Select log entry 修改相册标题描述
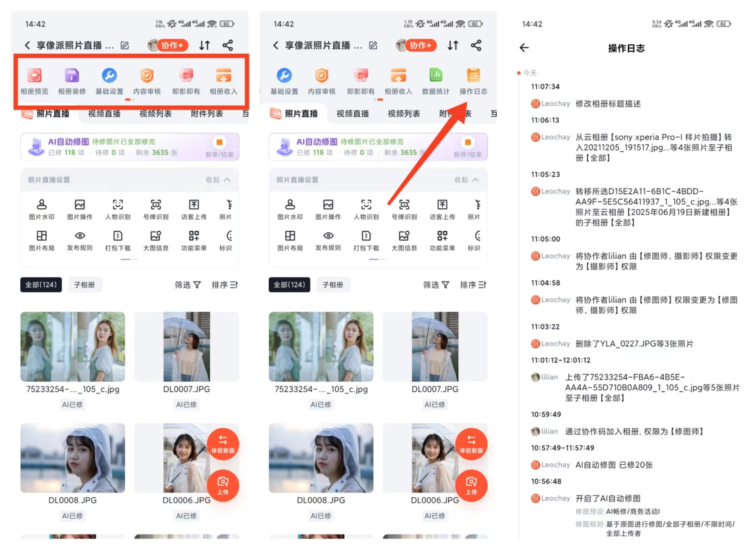The width and height of the screenshot is (756, 550). tap(607, 104)
